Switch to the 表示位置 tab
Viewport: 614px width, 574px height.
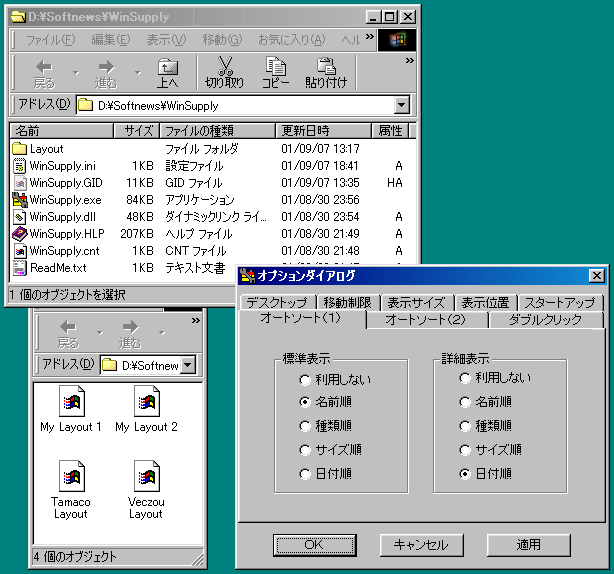(x=486, y=302)
